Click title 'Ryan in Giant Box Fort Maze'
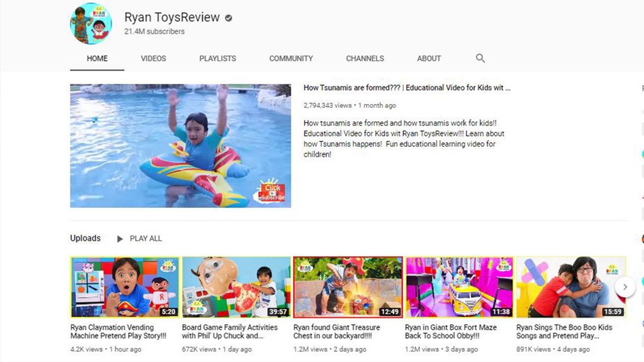644x362 pixels. 451,332
